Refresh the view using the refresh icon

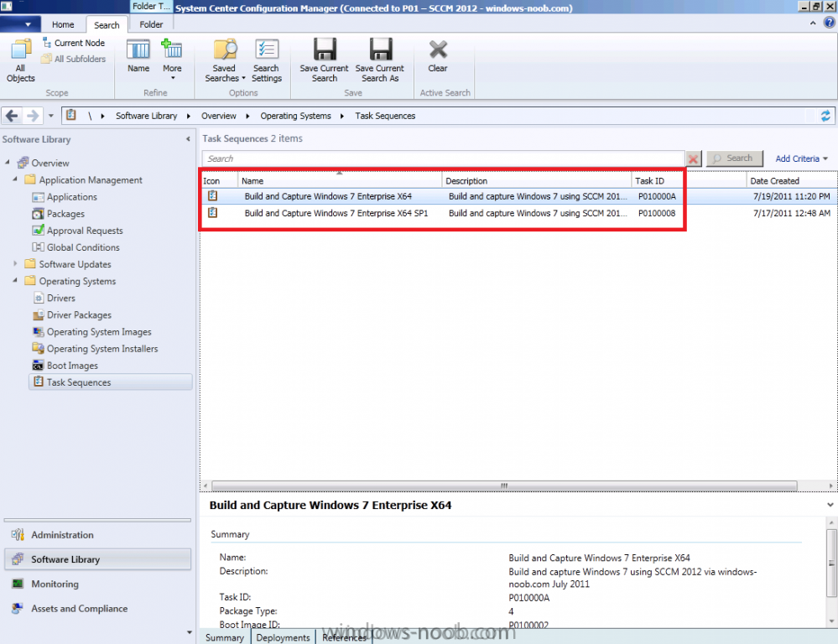[x=825, y=116]
